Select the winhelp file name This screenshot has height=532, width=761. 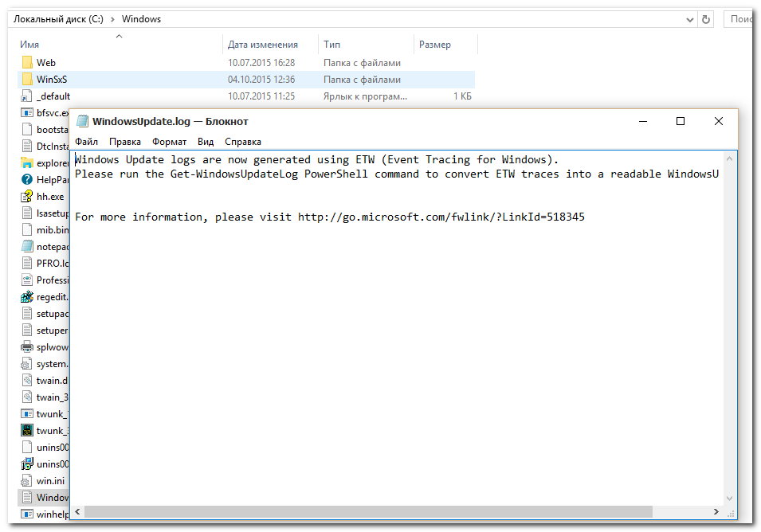pos(53,514)
